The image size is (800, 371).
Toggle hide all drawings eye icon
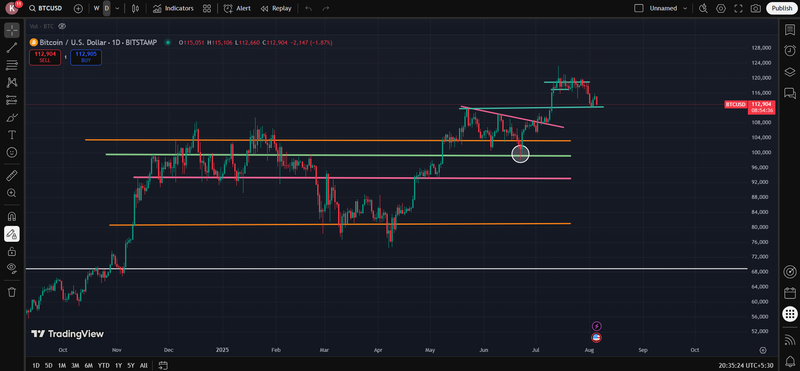[12, 268]
